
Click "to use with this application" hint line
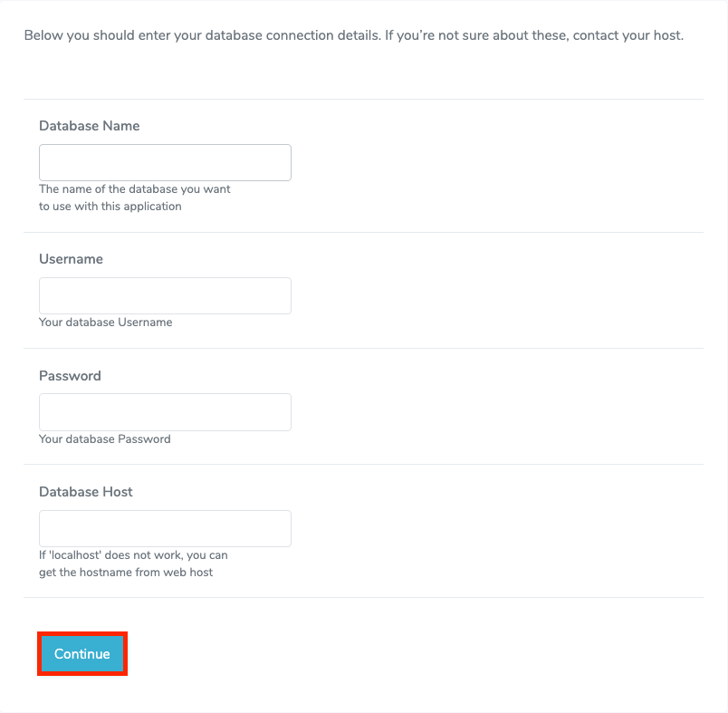(x=110, y=206)
